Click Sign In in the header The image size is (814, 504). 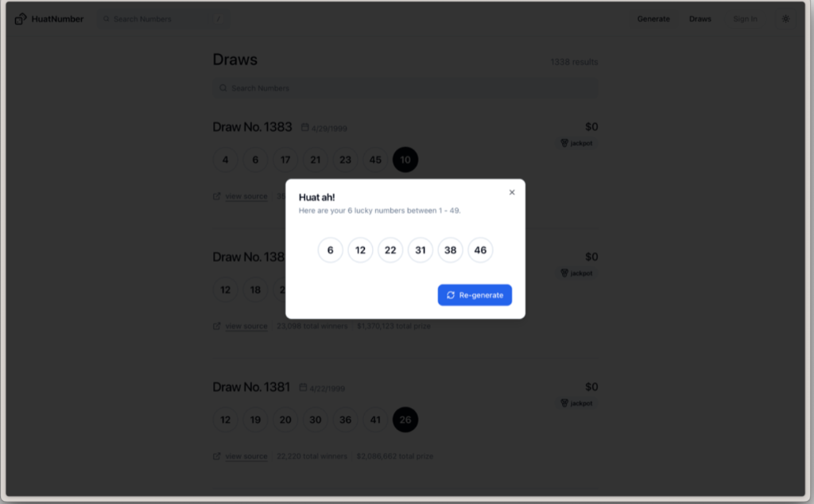745,19
